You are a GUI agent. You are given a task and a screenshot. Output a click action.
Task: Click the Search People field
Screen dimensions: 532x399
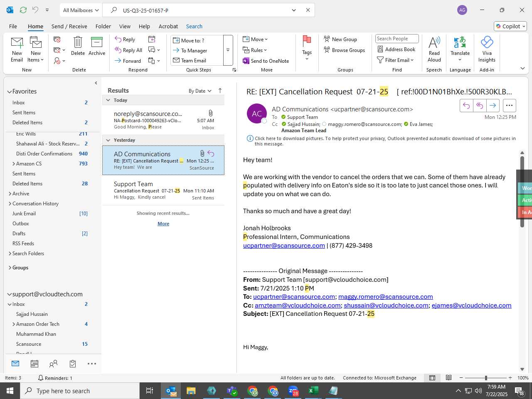point(397,39)
